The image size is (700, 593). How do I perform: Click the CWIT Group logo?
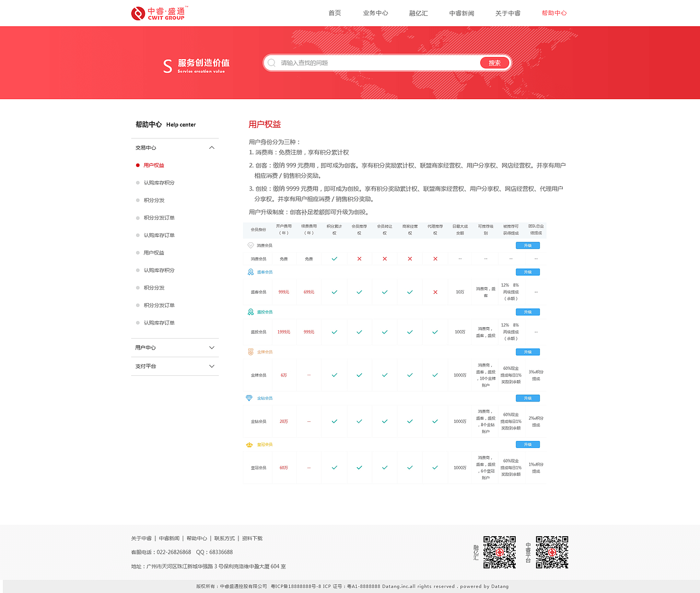coord(159,13)
